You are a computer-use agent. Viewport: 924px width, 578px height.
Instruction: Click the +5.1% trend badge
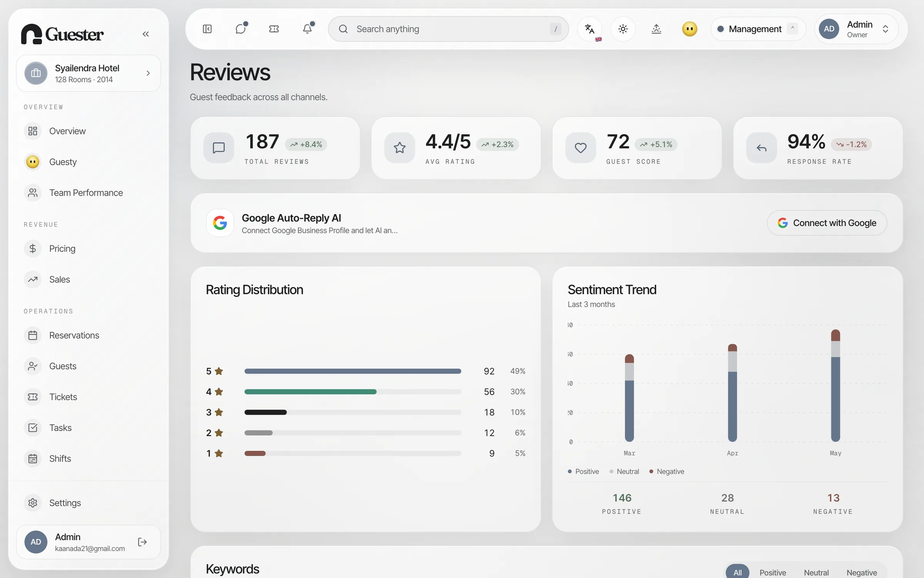pyautogui.click(x=656, y=144)
